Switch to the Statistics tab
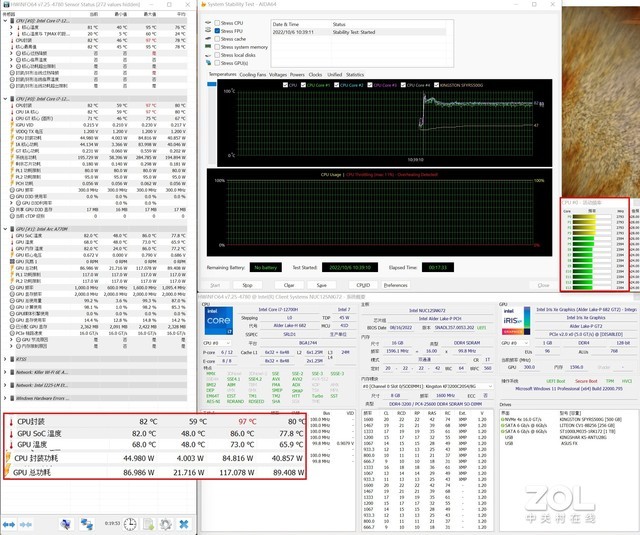This screenshot has height=535, width=640. click(355, 75)
